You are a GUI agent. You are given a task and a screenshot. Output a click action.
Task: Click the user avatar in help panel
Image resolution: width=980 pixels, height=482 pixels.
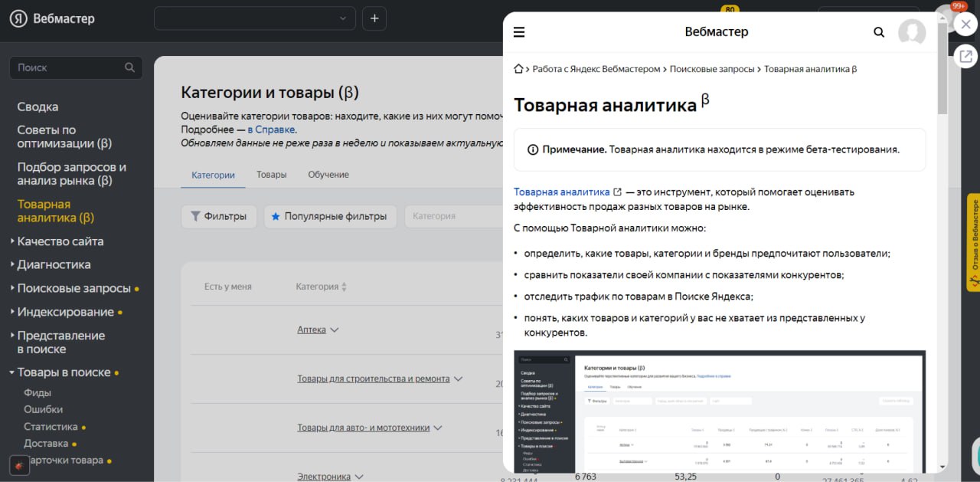[x=911, y=32]
